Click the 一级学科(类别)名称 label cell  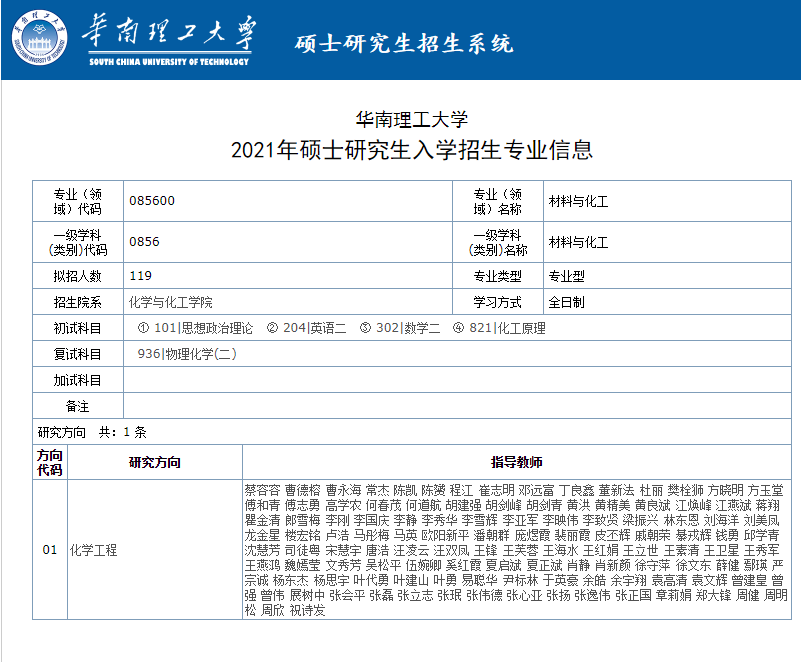(497, 242)
